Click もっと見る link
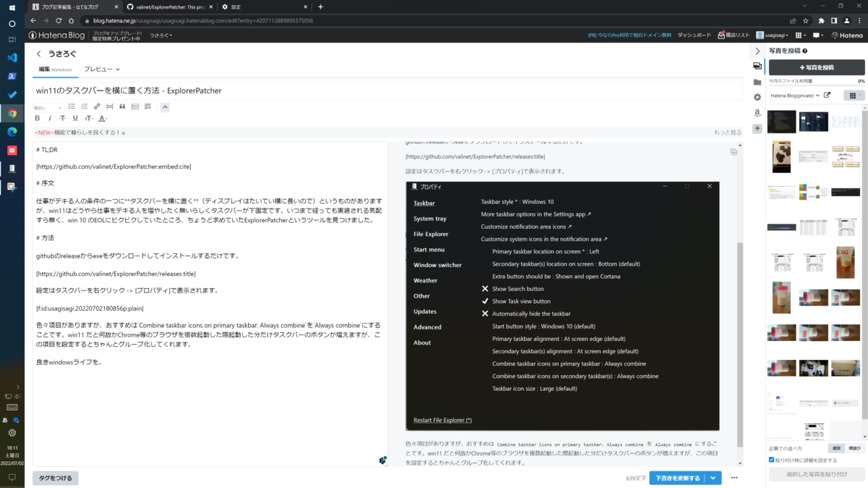Viewport: 868px width, 488px height. [x=728, y=132]
